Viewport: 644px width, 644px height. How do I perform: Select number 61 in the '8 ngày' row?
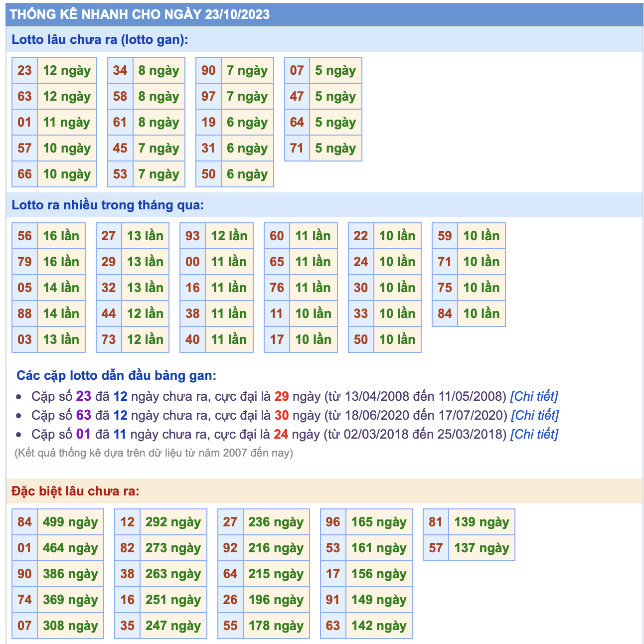[120, 122]
